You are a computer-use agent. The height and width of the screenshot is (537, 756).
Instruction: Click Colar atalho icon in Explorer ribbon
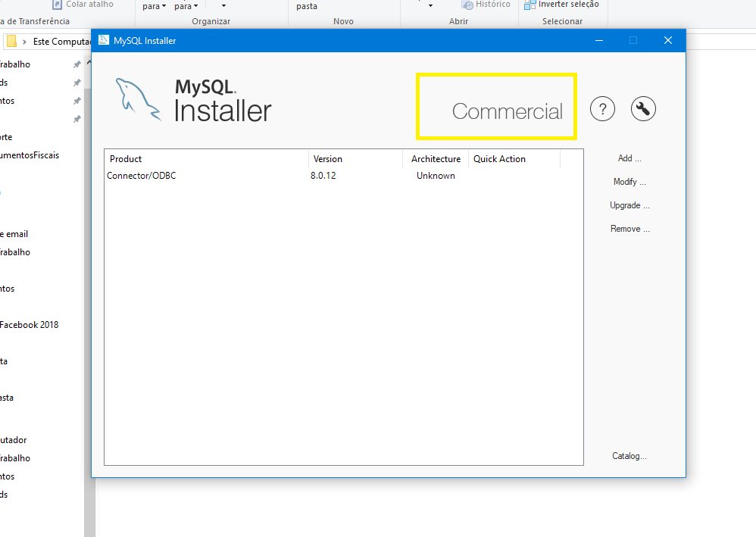point(58,5)
